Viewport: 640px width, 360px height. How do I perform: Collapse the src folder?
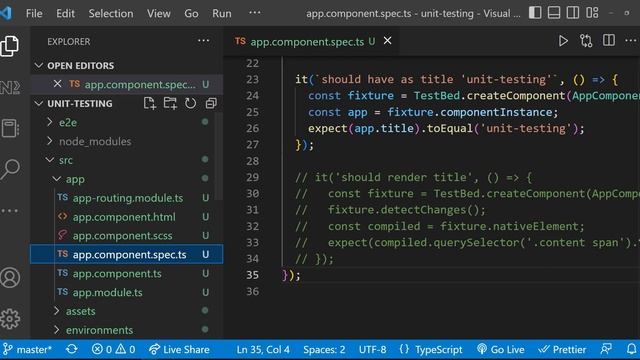coord(127,160)
